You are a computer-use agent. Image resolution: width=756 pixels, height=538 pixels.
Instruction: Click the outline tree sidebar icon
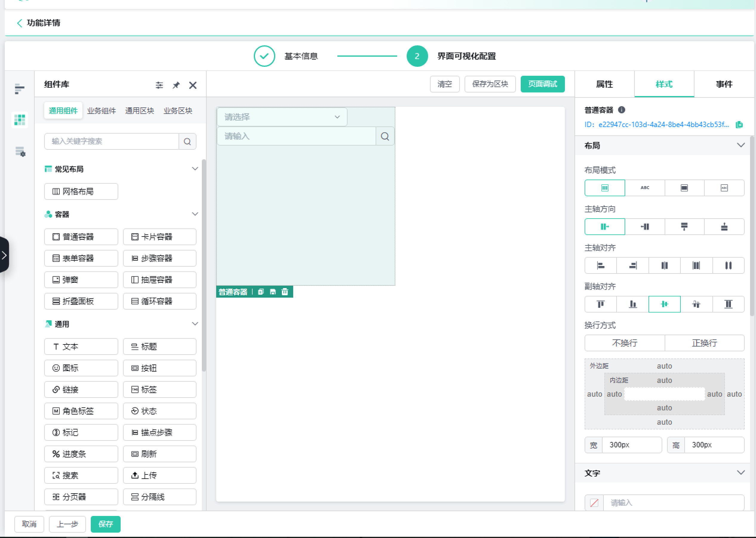coord(20,89)
